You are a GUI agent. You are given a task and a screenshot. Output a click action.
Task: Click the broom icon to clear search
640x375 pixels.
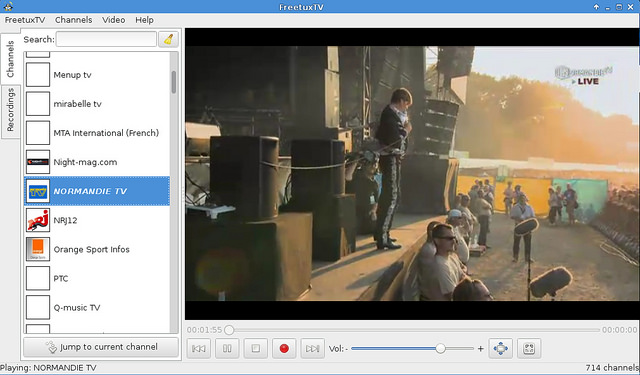pos(168,40)
